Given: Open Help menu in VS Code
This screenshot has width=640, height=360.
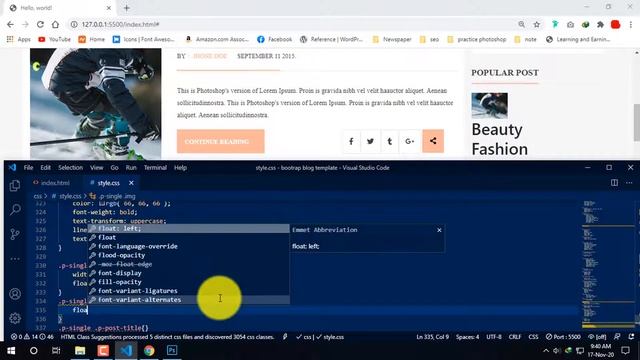Looking at the screenshot, I should click(x=180, y=168).
